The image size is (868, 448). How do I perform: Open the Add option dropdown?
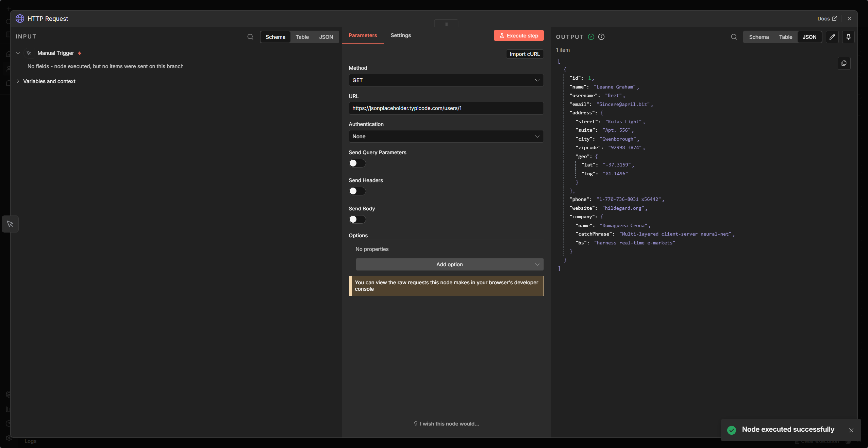point(449,265)
